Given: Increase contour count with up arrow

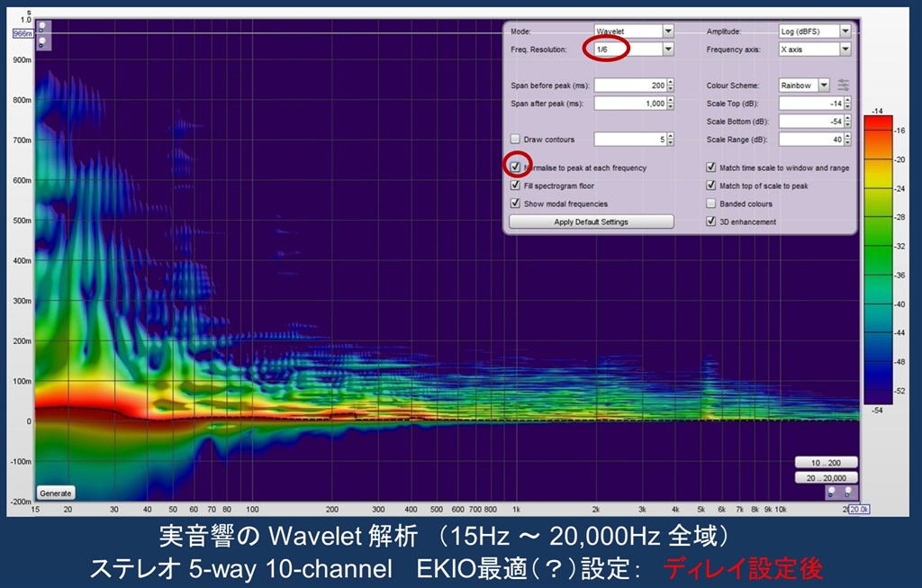Looking at the screenshot, I should coord(670,136).
